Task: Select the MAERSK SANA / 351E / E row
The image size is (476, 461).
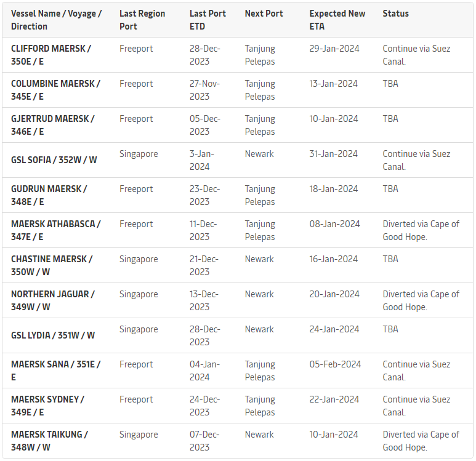Action: tap(238, 371)
